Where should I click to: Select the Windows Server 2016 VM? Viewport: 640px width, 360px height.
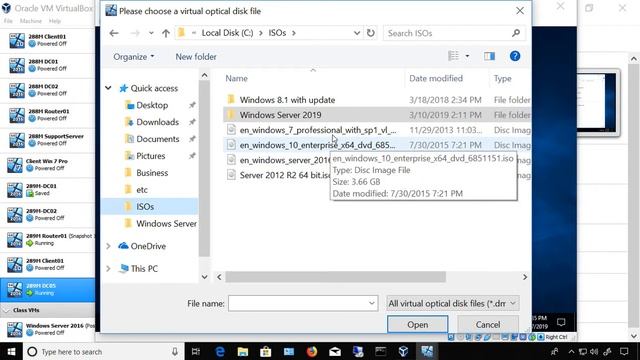(47, 329)
